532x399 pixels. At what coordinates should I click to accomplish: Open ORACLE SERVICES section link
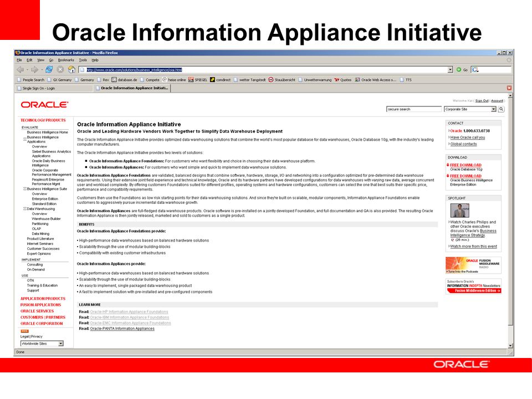37,311
